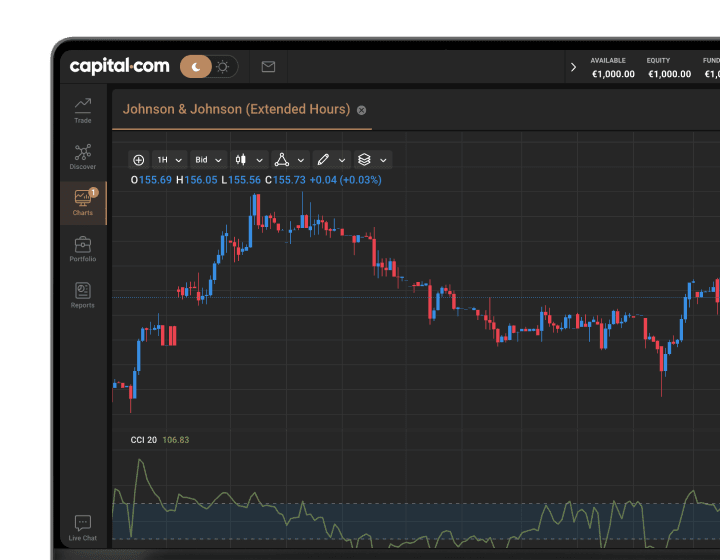Close the Johnson & Johnson tab

362,110
